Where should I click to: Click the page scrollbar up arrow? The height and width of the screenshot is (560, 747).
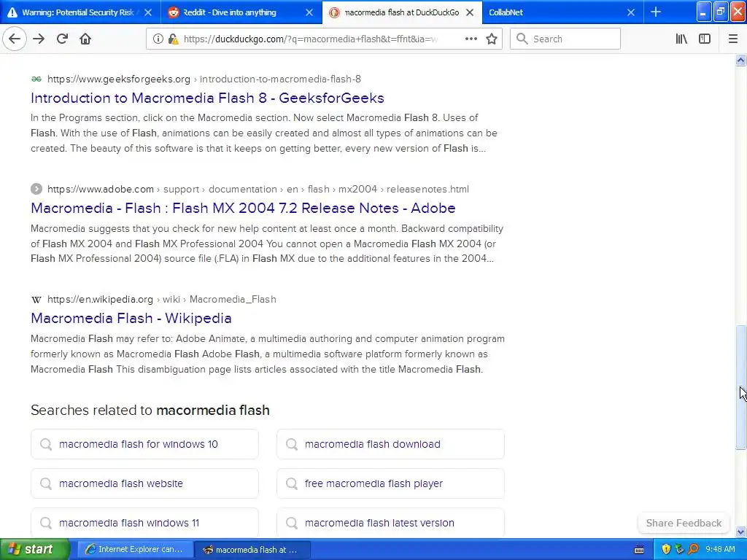[741, 60]
